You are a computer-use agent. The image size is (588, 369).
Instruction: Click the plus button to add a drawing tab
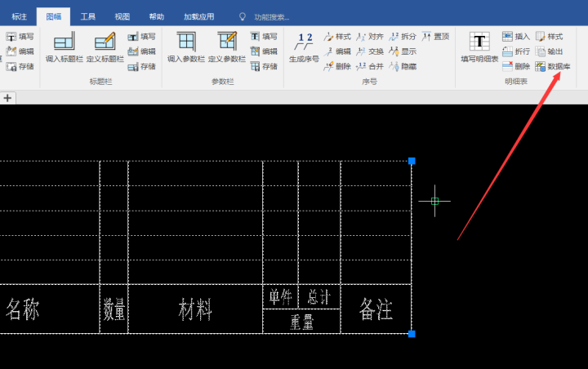tap(7, 98)
